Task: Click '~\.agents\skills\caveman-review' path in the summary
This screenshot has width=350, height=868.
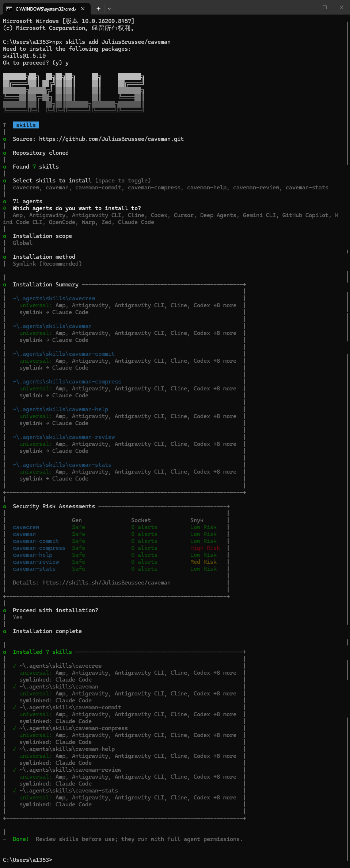Action: tap(64, 437)
